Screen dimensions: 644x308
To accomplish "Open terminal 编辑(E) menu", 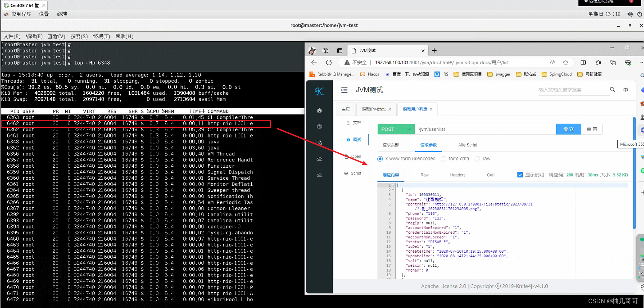I will point(34,36).
